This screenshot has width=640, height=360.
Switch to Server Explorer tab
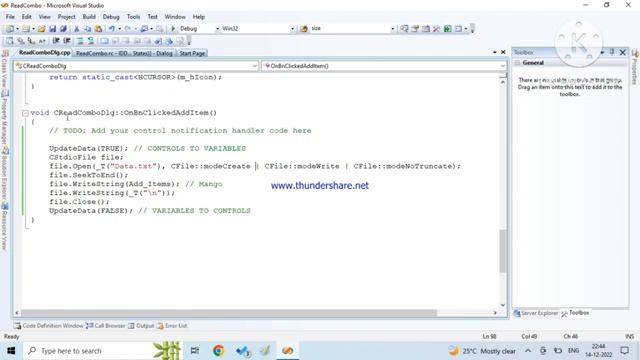pos(536,313)
